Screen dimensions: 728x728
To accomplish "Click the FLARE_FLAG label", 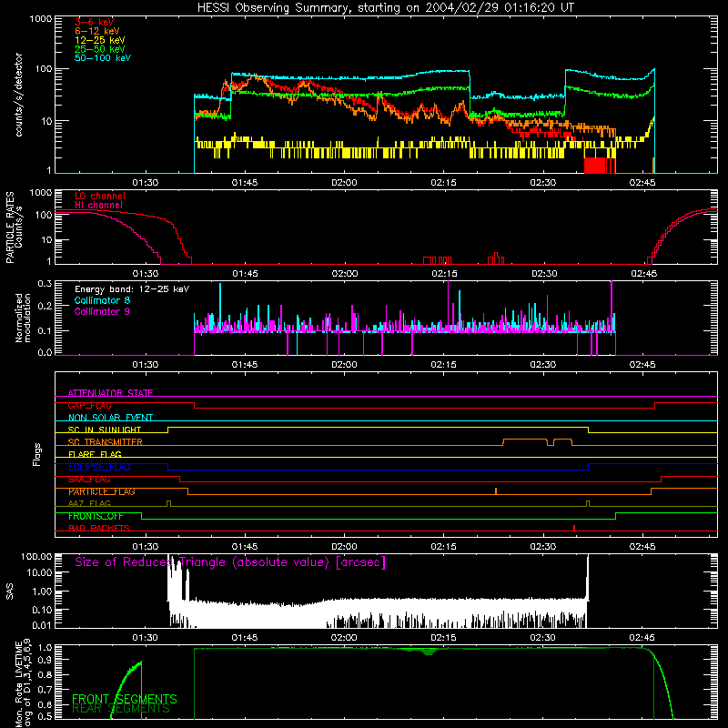I will tap(95, 454).
